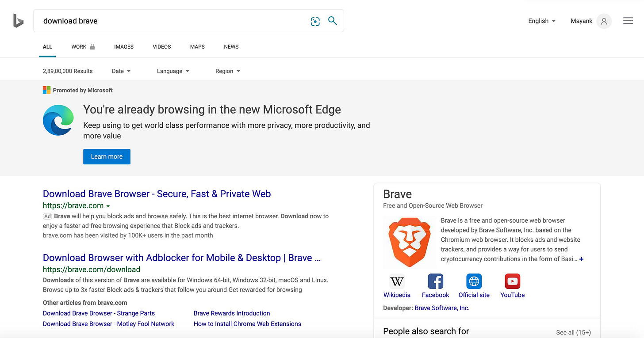Click 'People also search for' heading

pyautogui.click(x=426, y=331)
